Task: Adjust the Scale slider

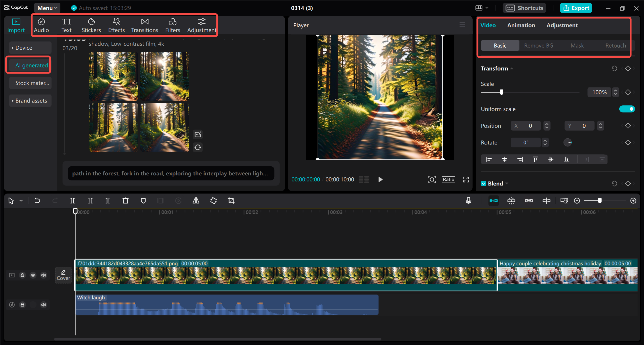Action: click(501, 92)
